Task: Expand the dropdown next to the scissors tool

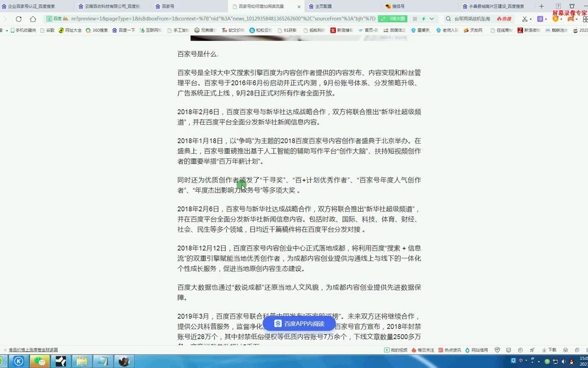Action: click(531, 18)
